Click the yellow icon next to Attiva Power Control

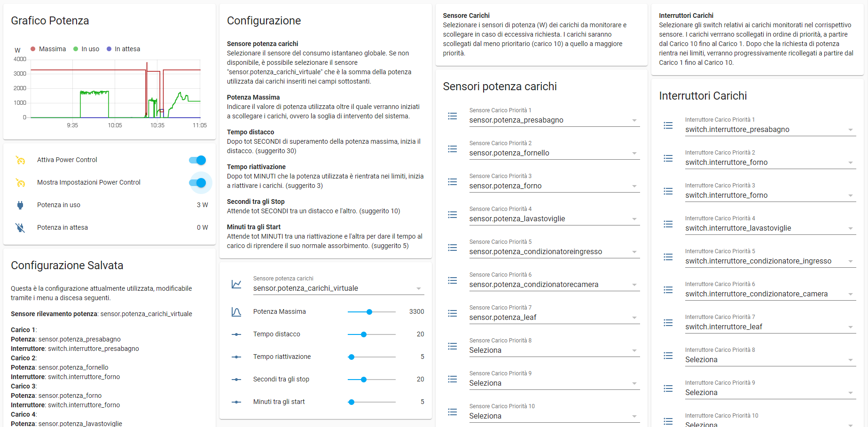click(x=21, y=160)
